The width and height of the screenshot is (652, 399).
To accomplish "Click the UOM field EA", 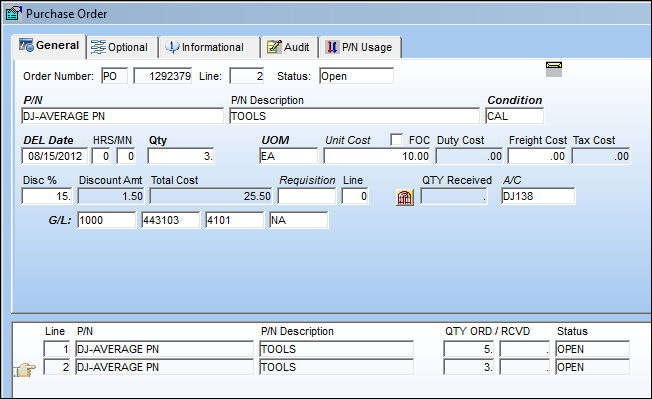I will 288,156.
